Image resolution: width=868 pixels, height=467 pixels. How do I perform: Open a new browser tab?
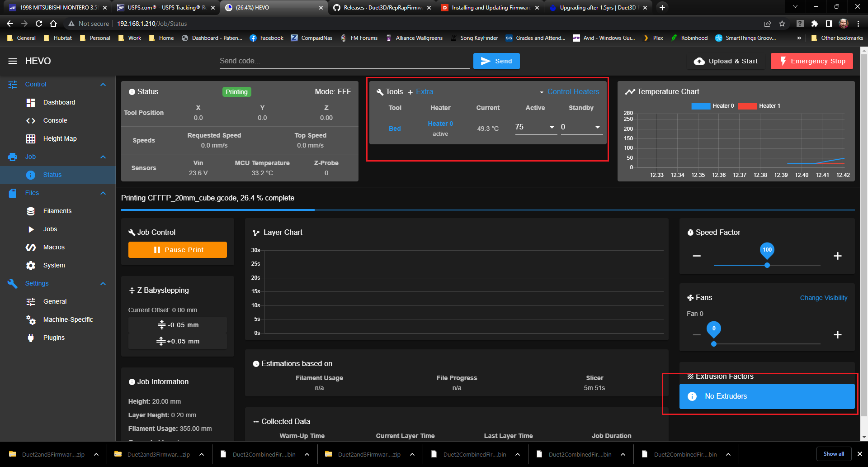(x=662, y=7)
